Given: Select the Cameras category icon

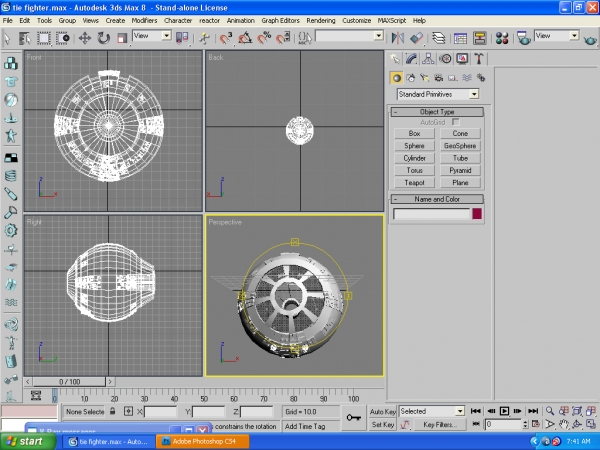Looking at the screenshot, I should (x=439, y=78).
